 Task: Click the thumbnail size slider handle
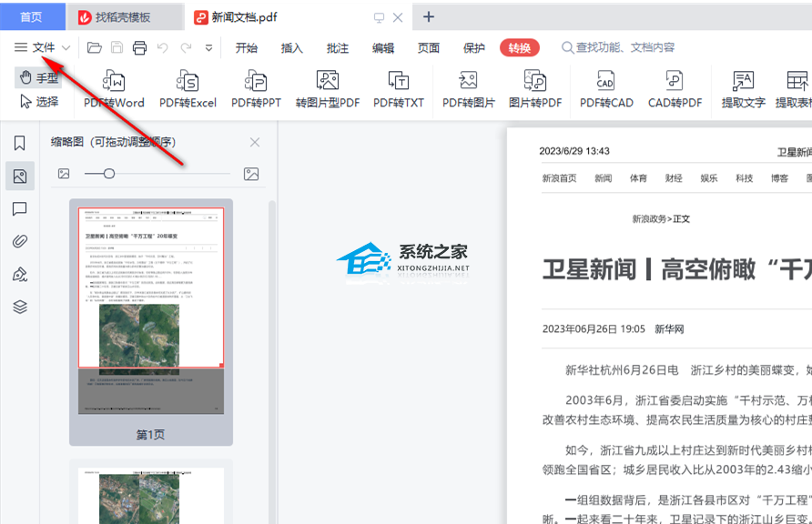click(x=108, y=174)
